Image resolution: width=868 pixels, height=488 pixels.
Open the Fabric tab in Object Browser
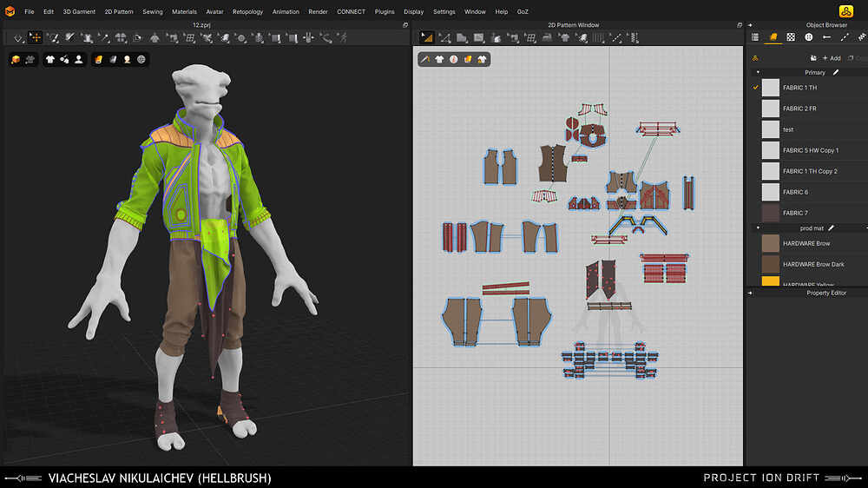773,37
